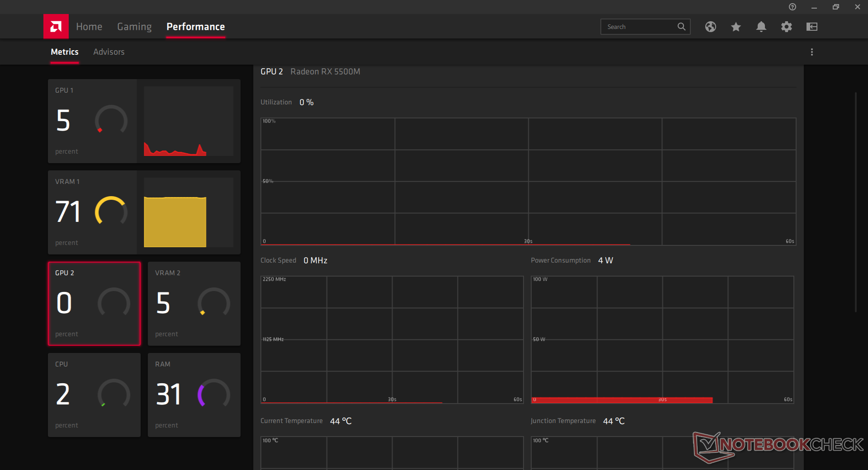Open the Advisors sub-tab
The image size is (868, 470).
coord(109,52)
